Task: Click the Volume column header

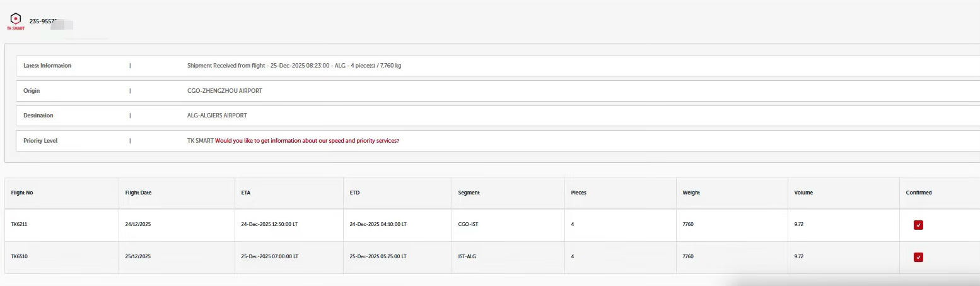Action: point(803,193)
